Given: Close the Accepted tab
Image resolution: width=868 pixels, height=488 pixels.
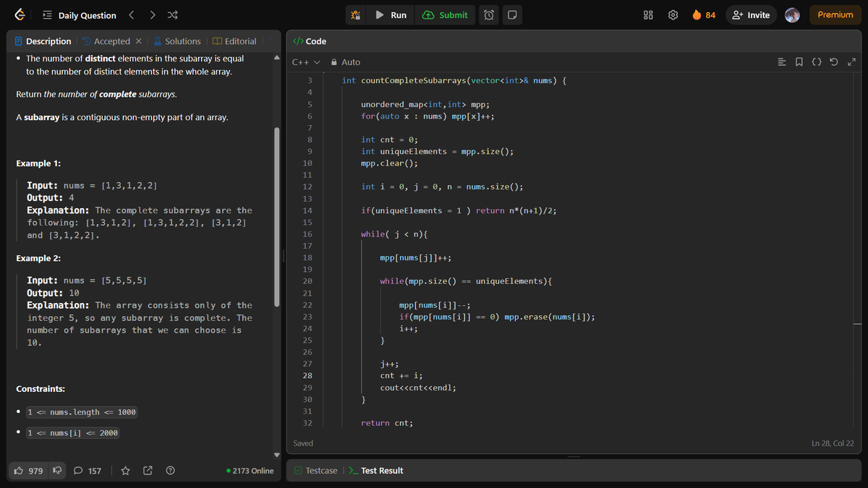Looking at the screenshot, I should point(138,41).
